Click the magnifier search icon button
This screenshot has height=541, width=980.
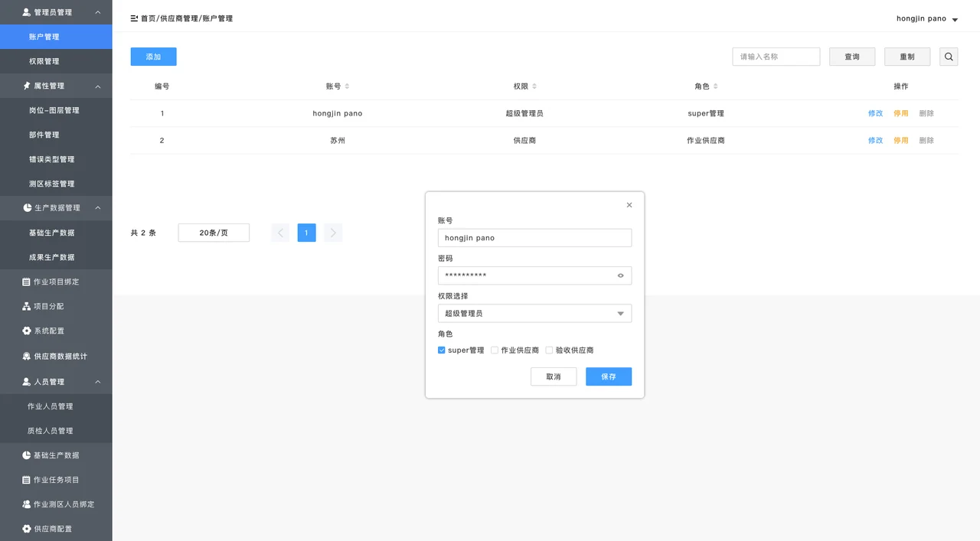click(949, 57)
